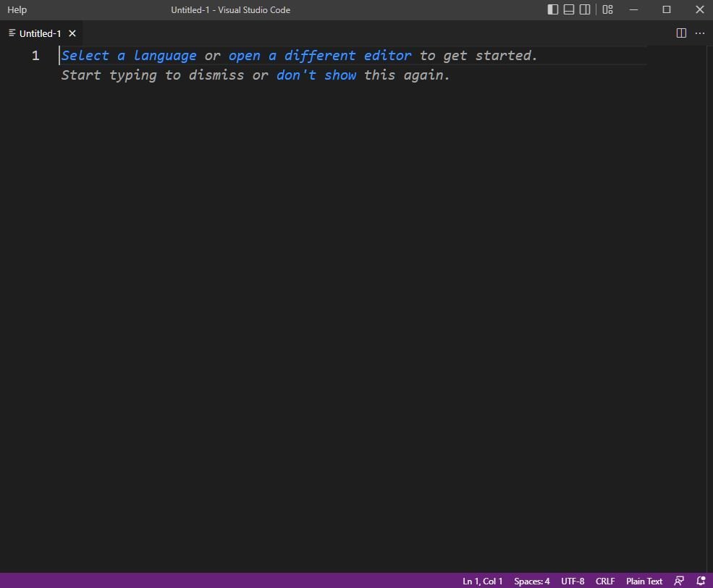Maximize the Visual Studio Code window
The width and height of the screenshot is (713, 588).
tap(666, 9)
